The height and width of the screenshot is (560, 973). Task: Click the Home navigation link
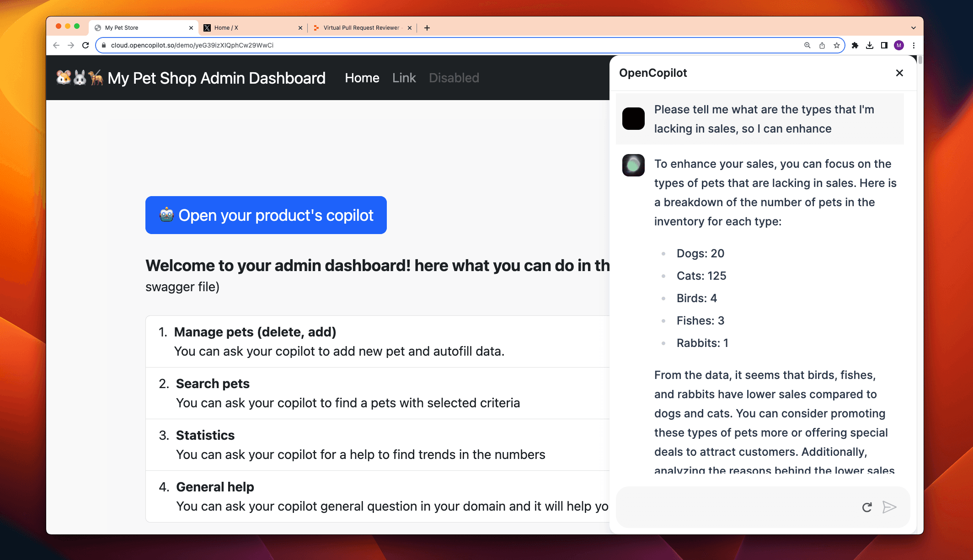coord(362,78)
